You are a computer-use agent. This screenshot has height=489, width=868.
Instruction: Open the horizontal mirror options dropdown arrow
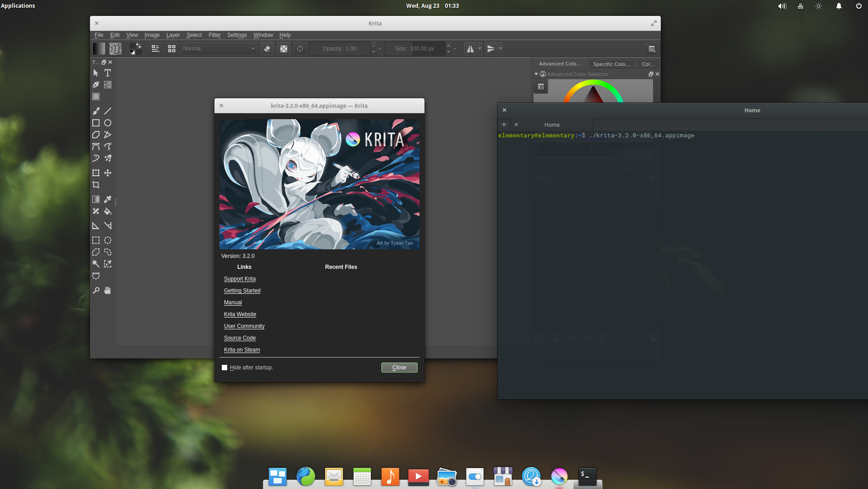click(x=480, y=49)
